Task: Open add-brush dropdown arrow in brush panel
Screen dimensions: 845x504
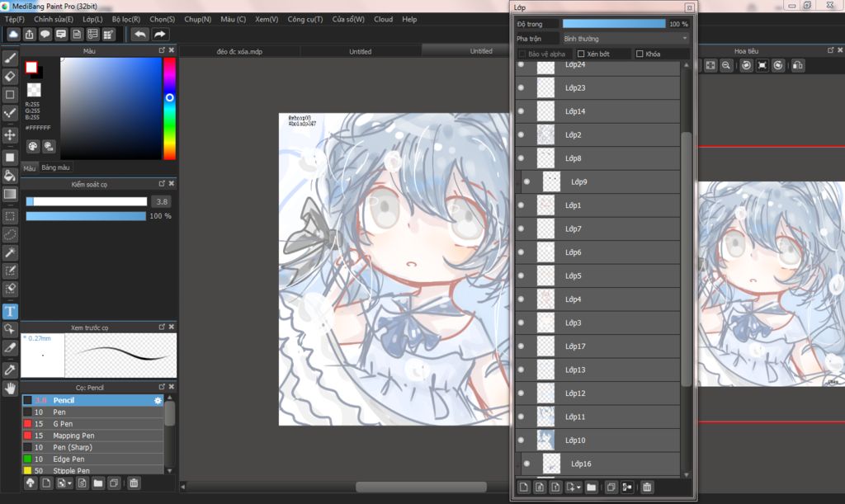Action: click(69, 483)
